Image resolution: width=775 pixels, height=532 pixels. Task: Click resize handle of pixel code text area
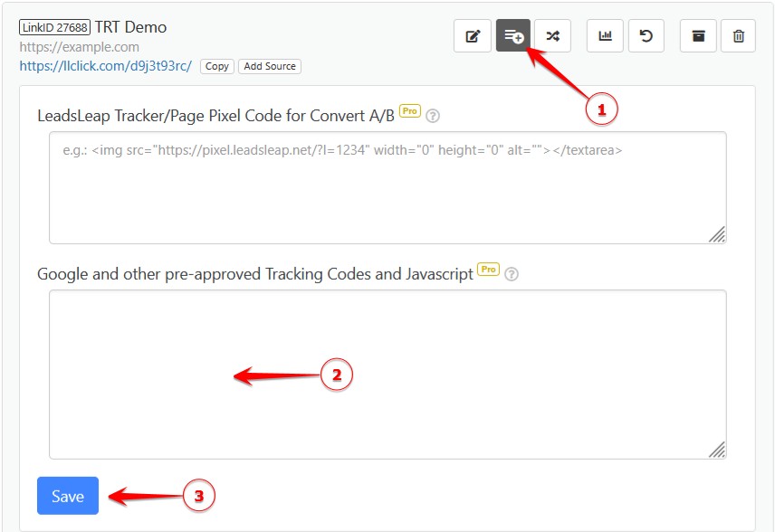(716, 234)
